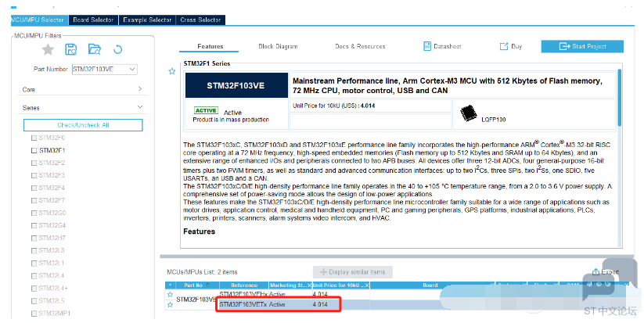This screenshot has width=644, height=323.
Task: Click the Start Project button
Action: tap(582, 46)
